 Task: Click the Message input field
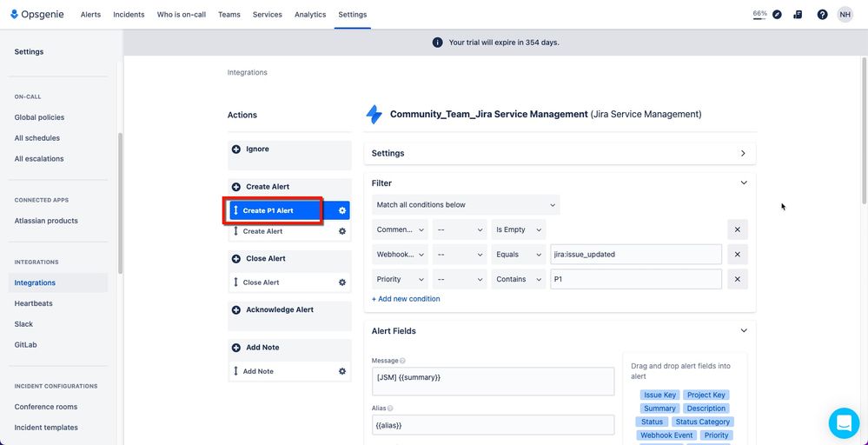click(493, 381)
